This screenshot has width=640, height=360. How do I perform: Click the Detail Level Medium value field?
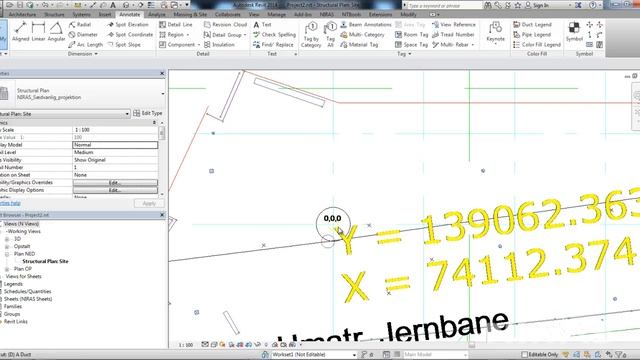pyautogui.click(x=115, y=152)
